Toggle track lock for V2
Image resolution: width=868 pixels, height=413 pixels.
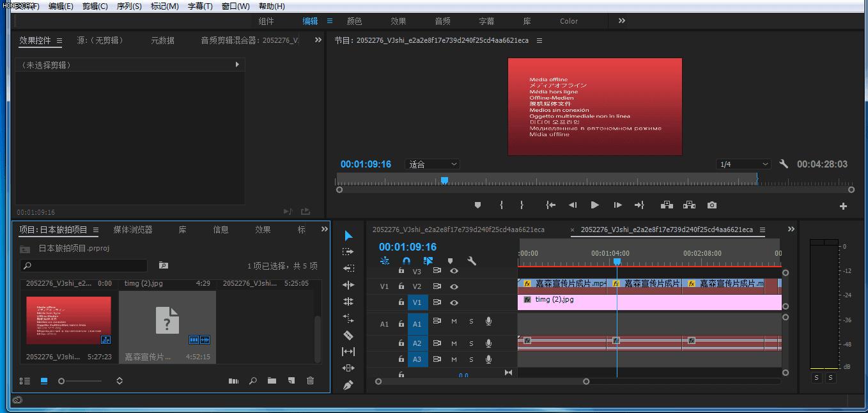tap(401, 286)
